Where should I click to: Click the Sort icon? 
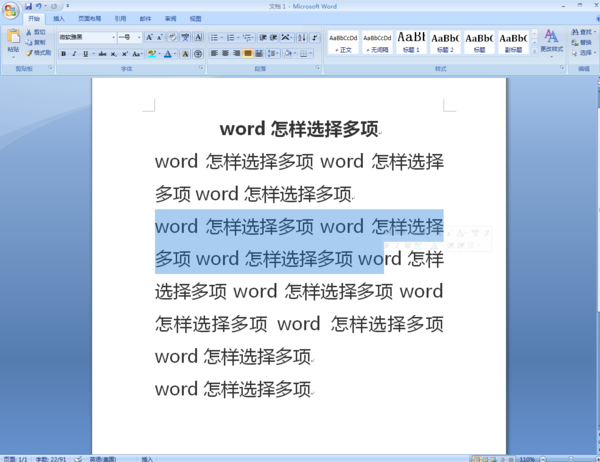click(x=302, y=37)
